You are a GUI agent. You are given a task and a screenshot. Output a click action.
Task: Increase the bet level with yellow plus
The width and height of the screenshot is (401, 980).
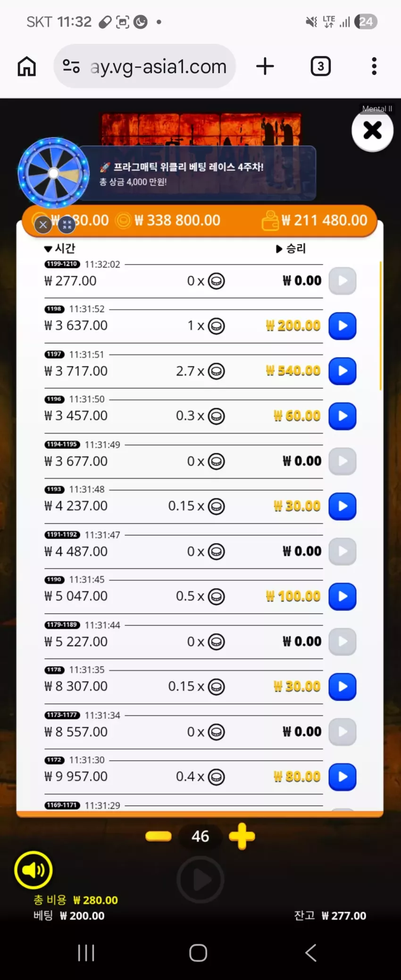[x=242, y=836]
